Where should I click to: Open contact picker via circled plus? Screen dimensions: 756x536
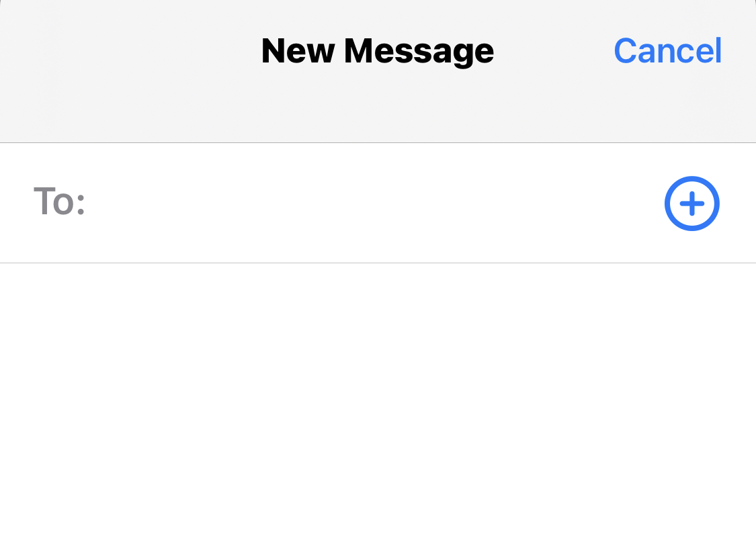coord(692,204)
